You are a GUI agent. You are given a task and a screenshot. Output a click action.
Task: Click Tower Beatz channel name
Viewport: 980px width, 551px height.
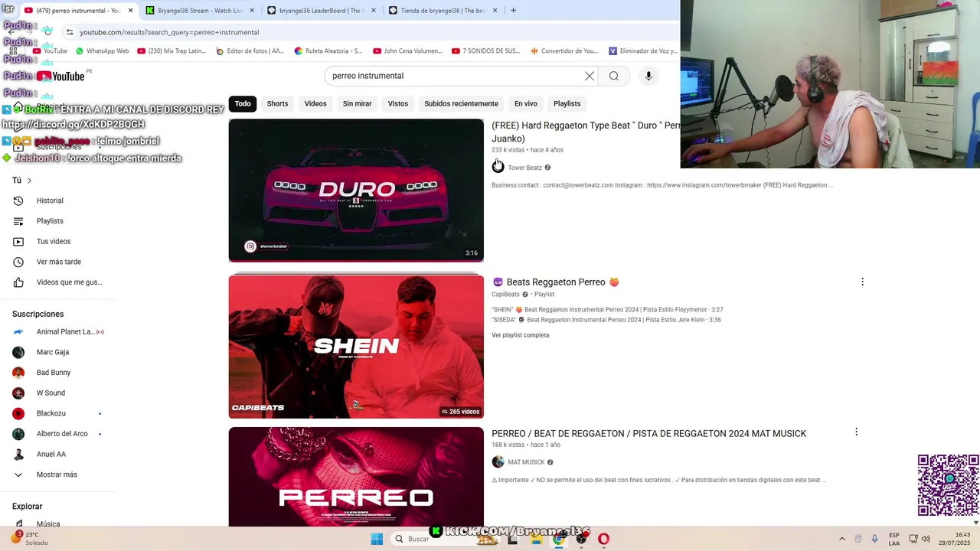pos(524,168)
